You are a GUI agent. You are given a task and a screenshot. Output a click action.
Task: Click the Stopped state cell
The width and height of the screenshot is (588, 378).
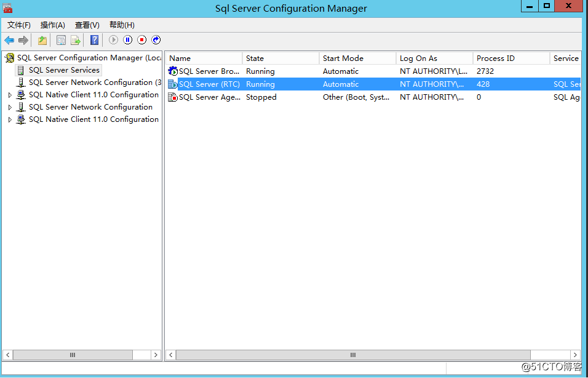[261, 97]
